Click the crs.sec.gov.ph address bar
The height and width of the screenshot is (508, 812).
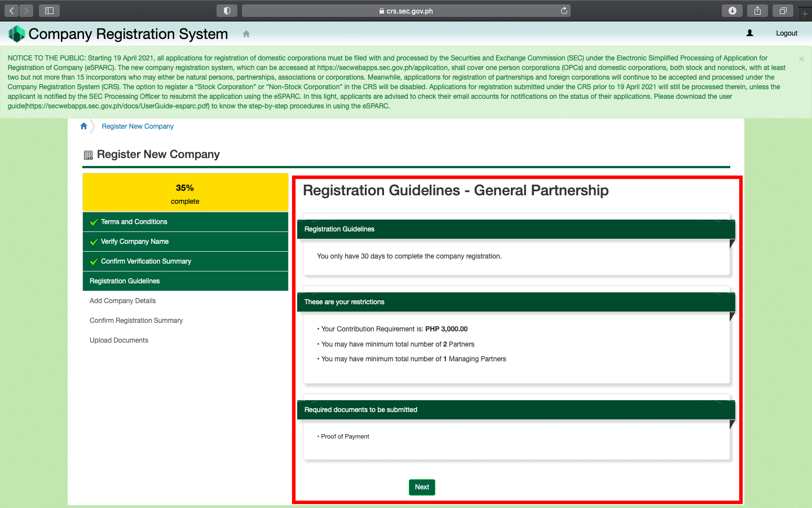coord(406,11)
